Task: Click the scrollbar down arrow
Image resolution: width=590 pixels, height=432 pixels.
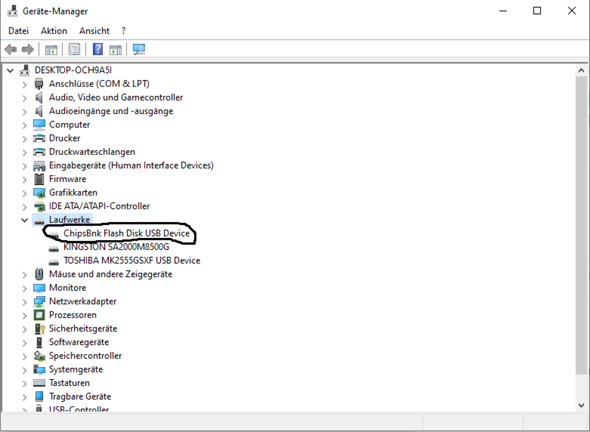Action: click(581, 405)
